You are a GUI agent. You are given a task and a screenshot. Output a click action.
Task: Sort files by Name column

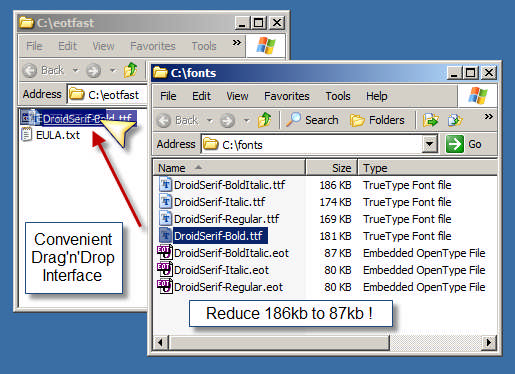pyautogui.click(x=229, y=168)
